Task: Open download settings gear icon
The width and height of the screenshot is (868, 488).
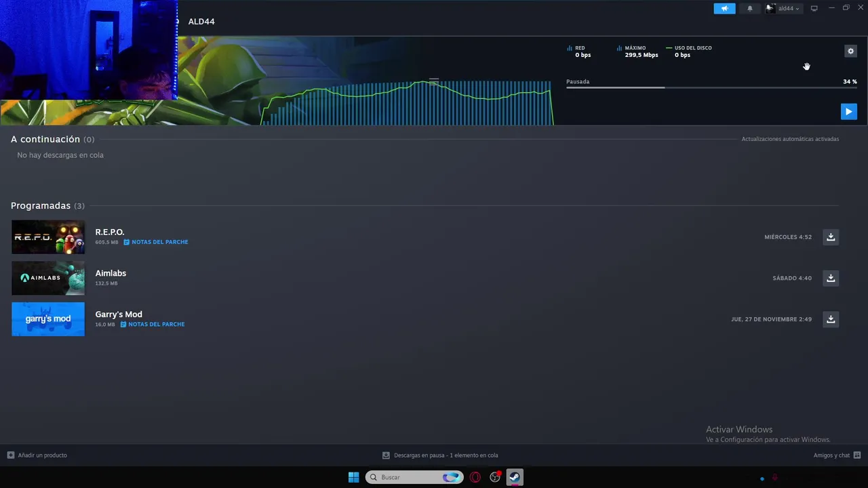Action: point(851,51)
